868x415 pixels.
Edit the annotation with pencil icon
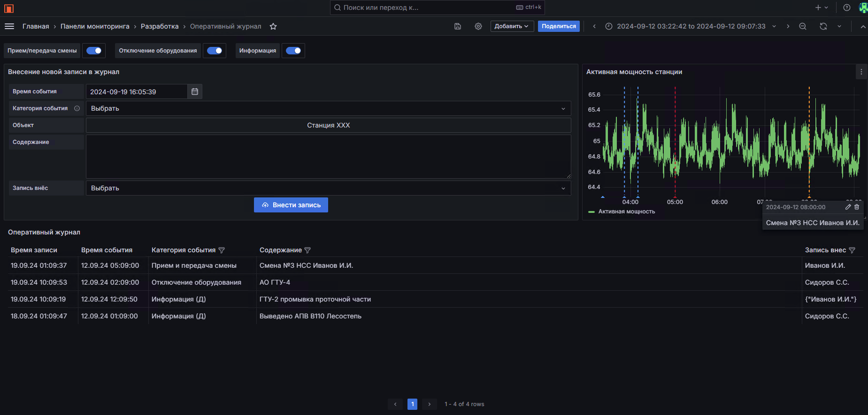[848, 207]
